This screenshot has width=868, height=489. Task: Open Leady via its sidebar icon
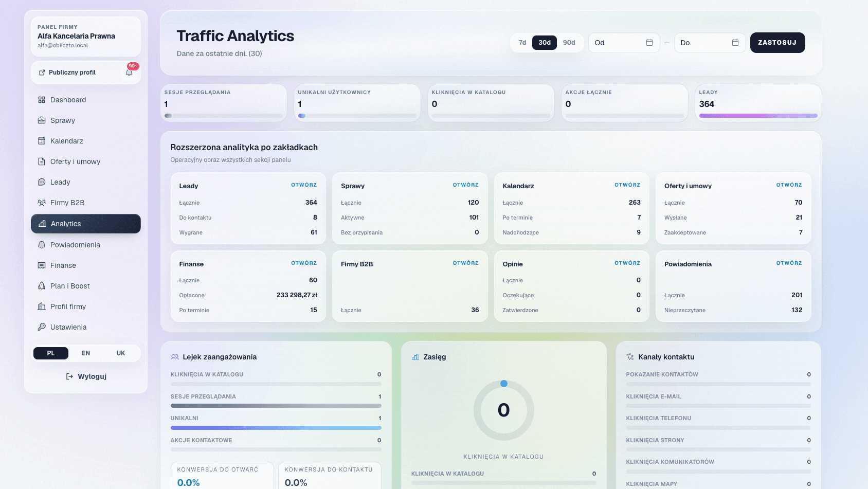(42, 182)
